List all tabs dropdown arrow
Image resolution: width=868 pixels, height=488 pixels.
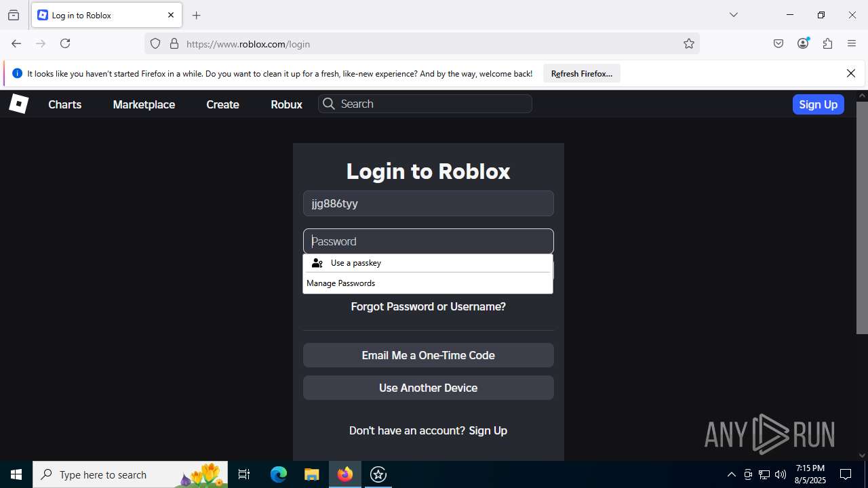[x=734, y=15]
